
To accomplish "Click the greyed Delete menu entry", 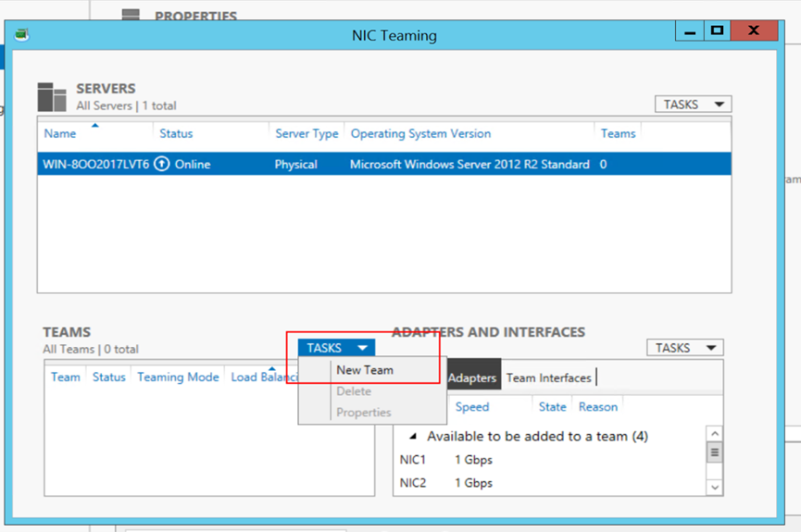I will 354,391.
